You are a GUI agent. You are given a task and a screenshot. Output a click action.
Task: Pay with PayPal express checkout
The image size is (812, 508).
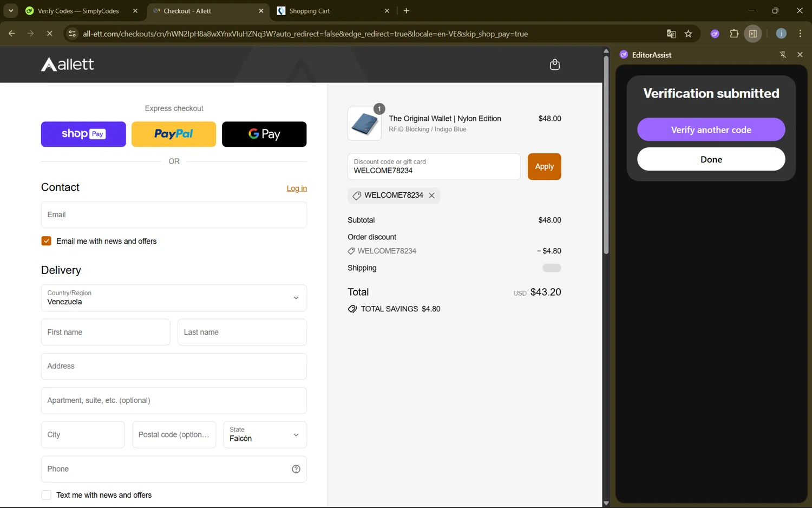coord(174,134)
